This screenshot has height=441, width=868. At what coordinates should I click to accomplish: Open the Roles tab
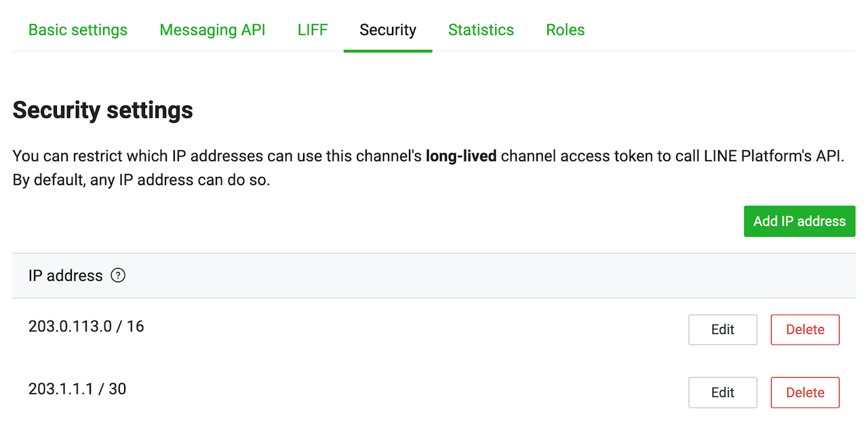(566, 30)
